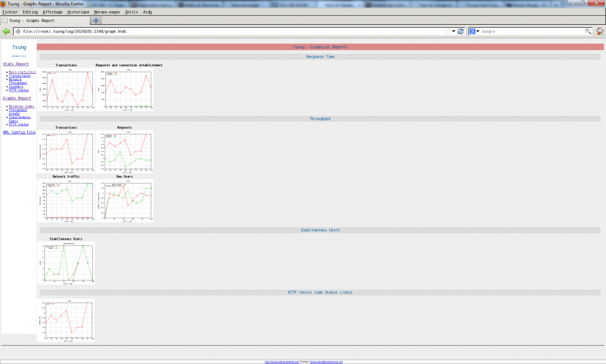This screenshot has height=364, width=606.
Task: Click the "Tsung" title in the sidebar
Action: pos(19,47)
